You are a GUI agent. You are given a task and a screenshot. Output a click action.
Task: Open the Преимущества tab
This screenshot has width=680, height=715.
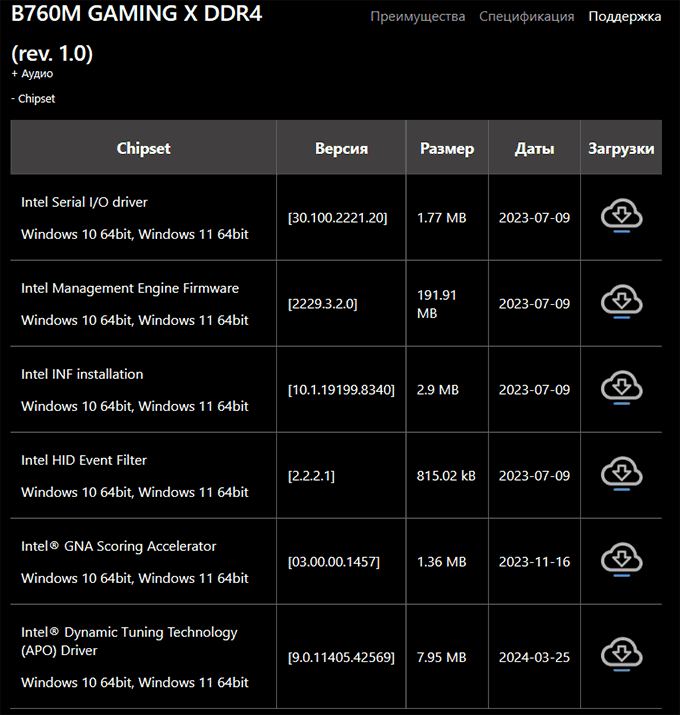(417, 16)
